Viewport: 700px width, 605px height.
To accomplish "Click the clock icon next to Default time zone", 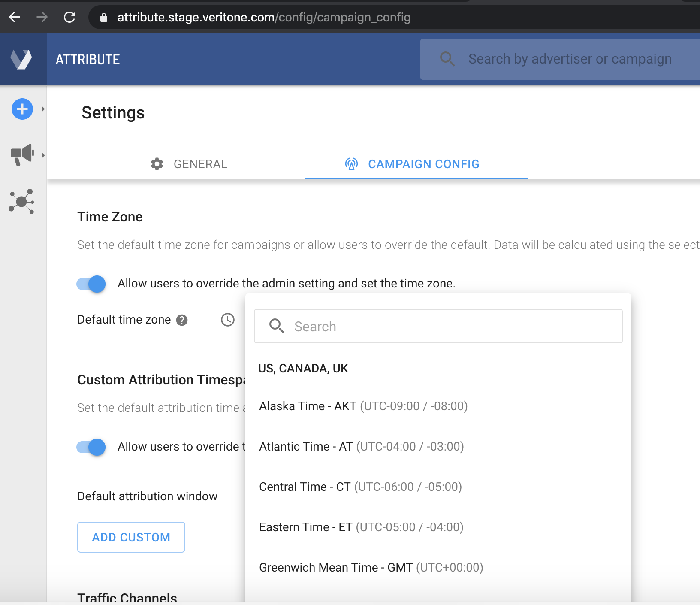I will [227, 319].
